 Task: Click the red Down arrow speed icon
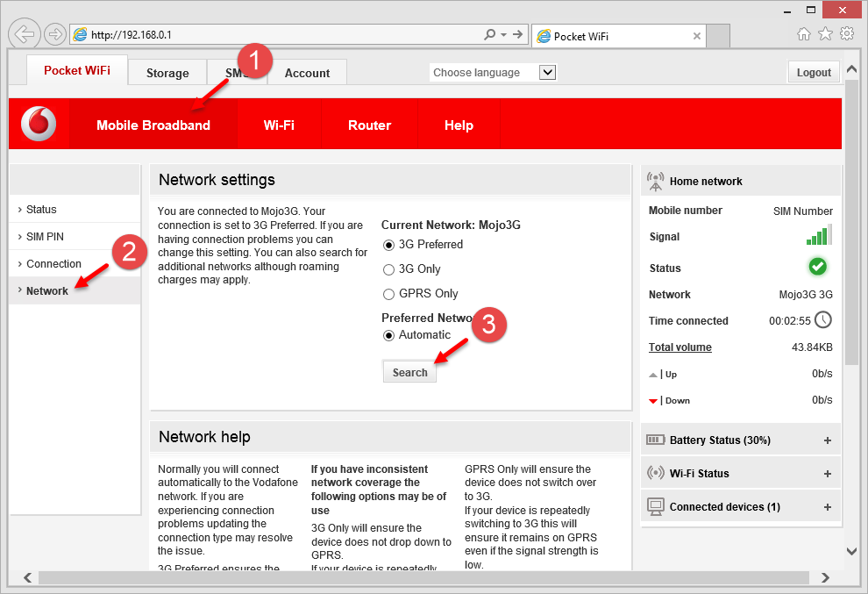pos(653,401)
